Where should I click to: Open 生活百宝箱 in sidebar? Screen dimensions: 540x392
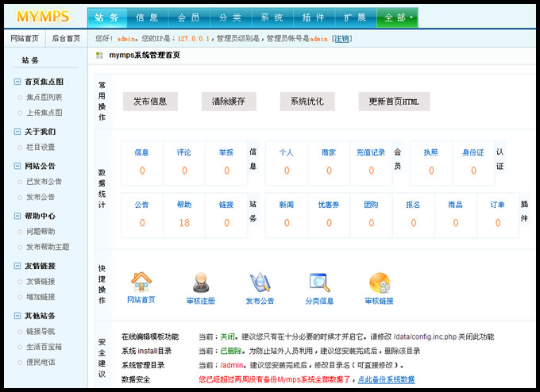coord(44,347)
